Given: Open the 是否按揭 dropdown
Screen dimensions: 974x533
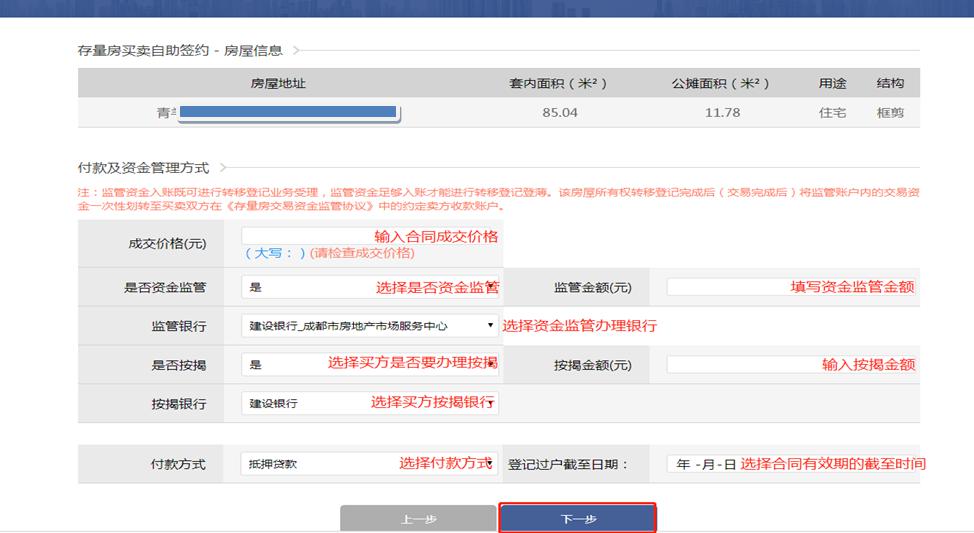Looking at the screenshot, I should point(370,365).
